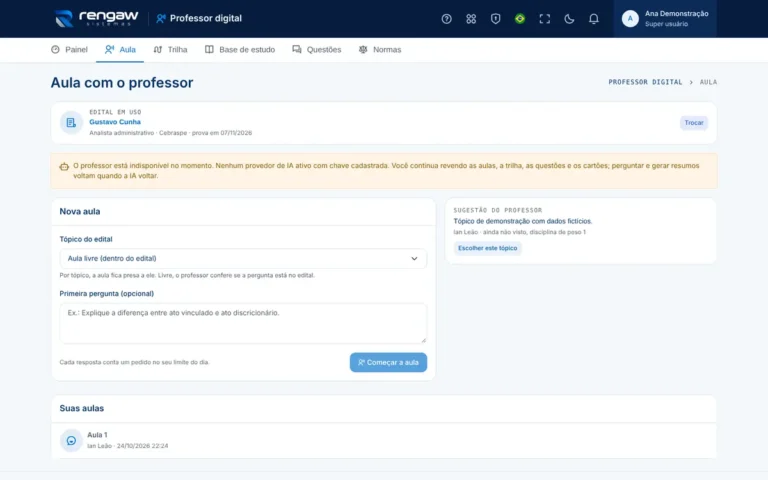The height and width of the screenshot is (480, 768).
Task: Open the help question mark icon
Action: click(x=446, y=19)
